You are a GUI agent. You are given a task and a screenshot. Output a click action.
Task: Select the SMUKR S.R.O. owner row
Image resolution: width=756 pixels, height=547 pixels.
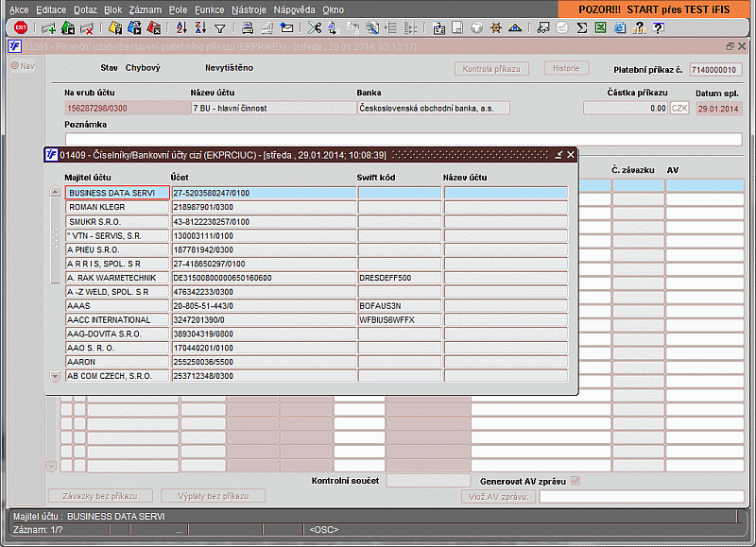click(117, 222)
